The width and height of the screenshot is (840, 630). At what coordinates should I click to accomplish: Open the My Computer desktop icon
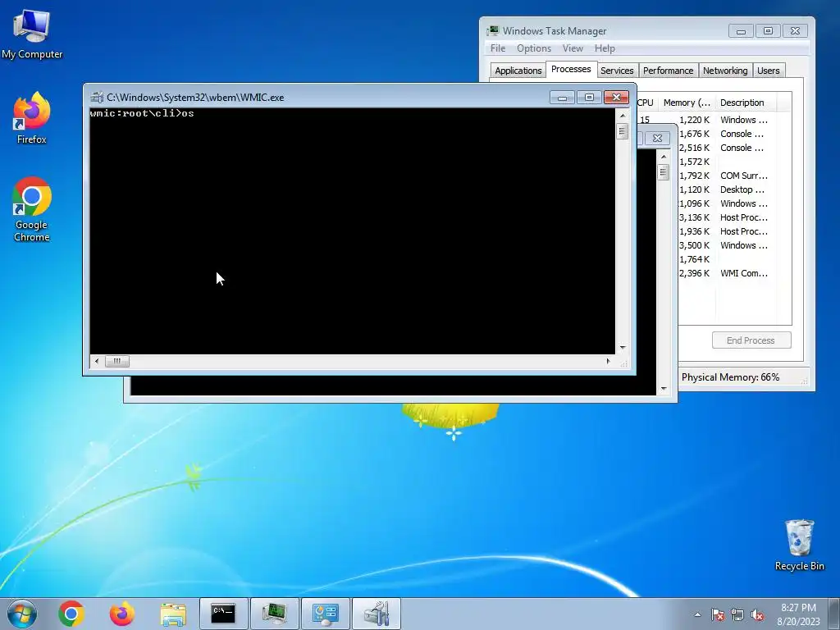(32, 34)
